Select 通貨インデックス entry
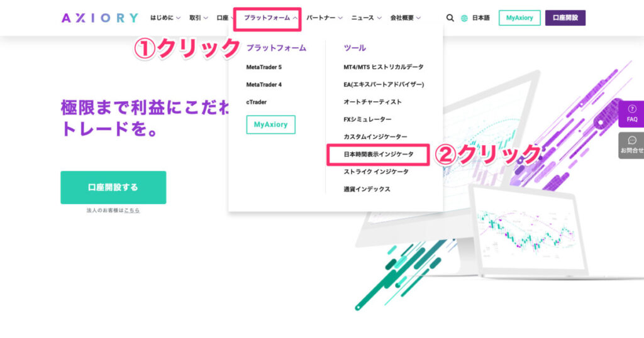644x338 pixels. coord(367,189)
